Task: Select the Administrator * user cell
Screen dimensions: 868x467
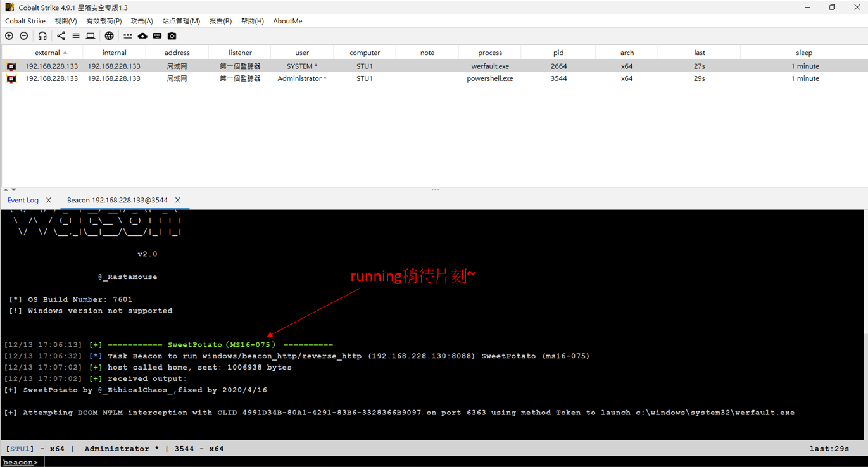Action: (302, 78)
